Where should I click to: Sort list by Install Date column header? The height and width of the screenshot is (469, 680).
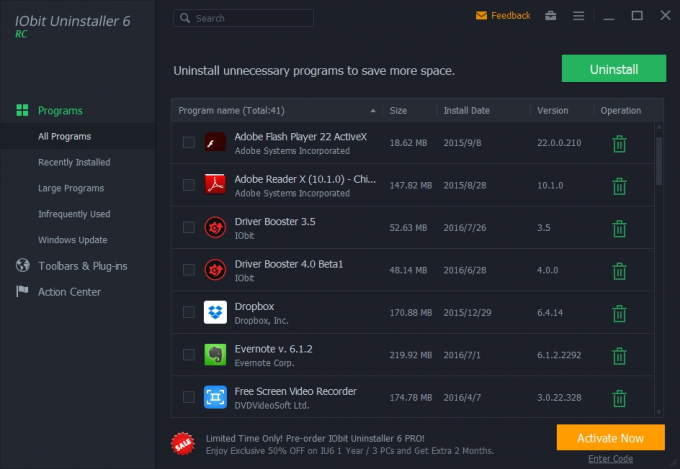[467, 111]
